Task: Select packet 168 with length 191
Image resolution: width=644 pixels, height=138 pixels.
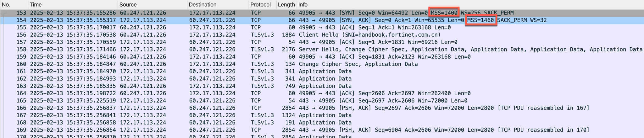Action: [322, 123]
